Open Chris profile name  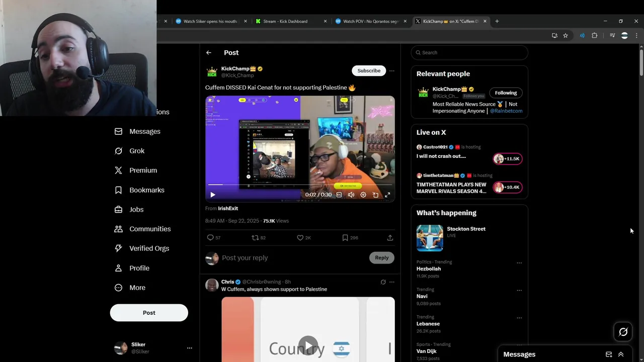pyautogui.click(x=227, y=282)
